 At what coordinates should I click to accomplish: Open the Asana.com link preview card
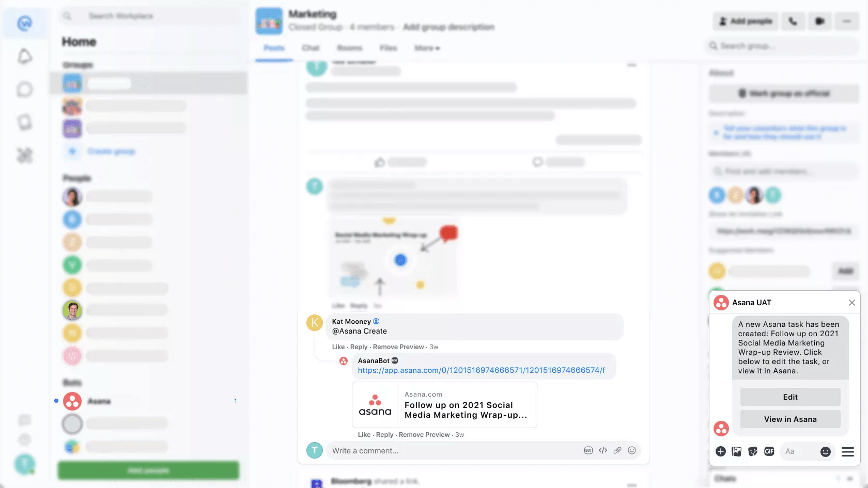click(444, 405)
